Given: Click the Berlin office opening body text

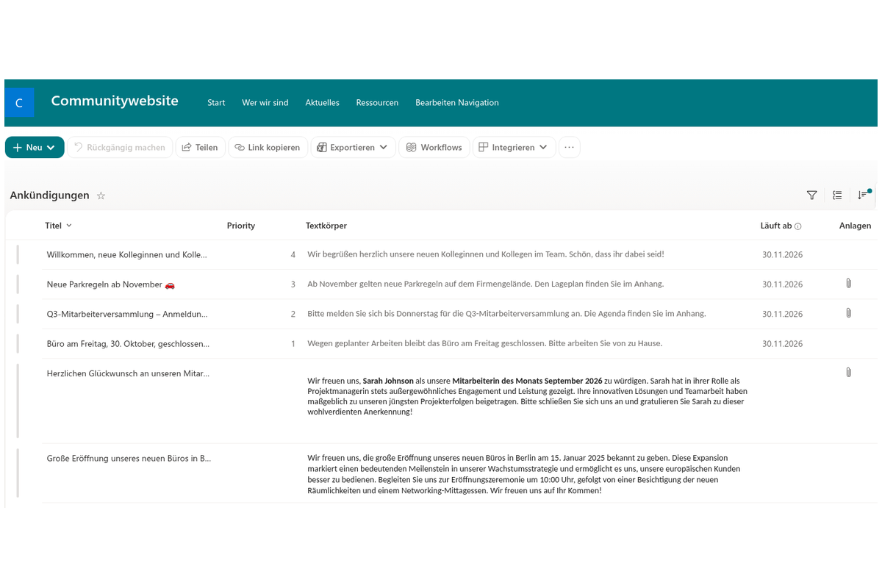Looking at the screenshot, I should coord(523,474).
